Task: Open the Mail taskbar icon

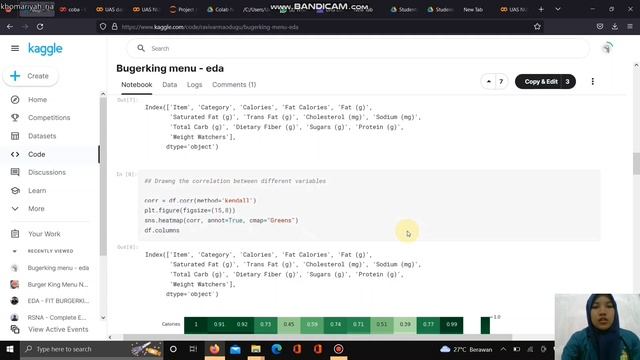Action: click(235, 349)
